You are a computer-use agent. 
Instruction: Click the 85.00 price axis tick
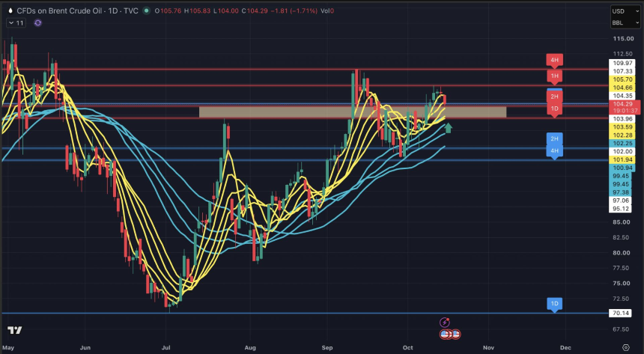coord(622,222)
